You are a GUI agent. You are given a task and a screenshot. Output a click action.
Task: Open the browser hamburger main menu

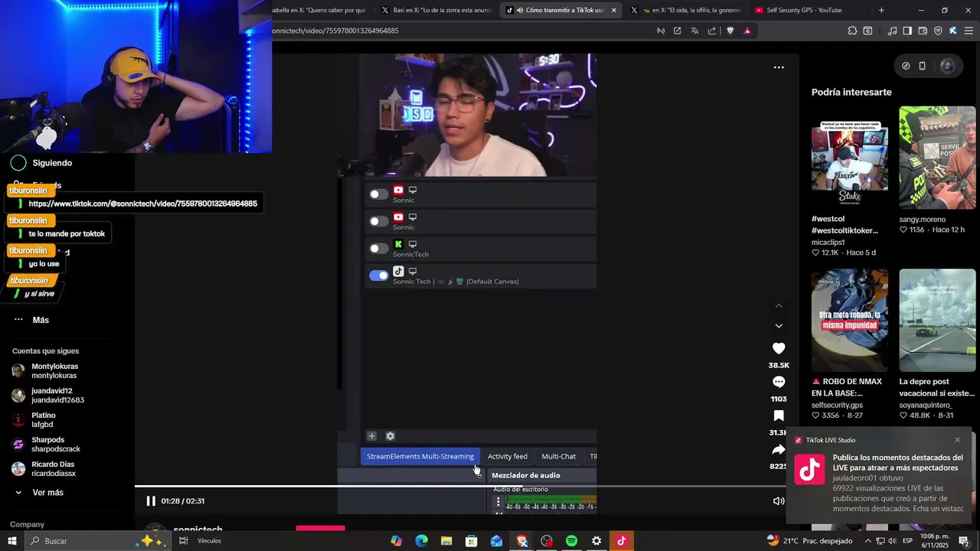(x=969, y=31)
